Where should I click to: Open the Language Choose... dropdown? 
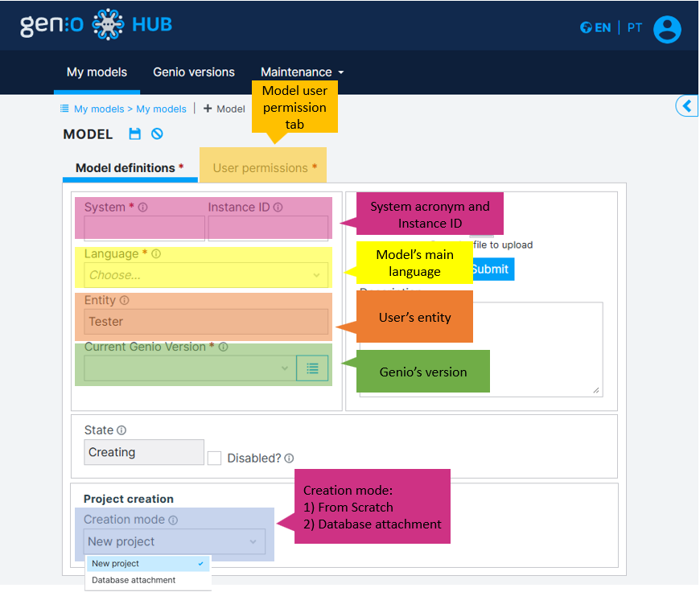(206, 275)
